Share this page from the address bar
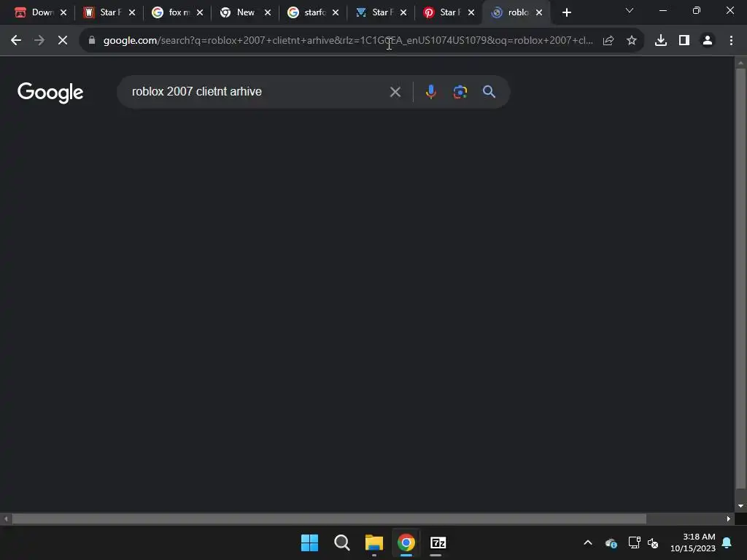Image resolution: width=747 pixels, height=560 pixels. (608, 41)
